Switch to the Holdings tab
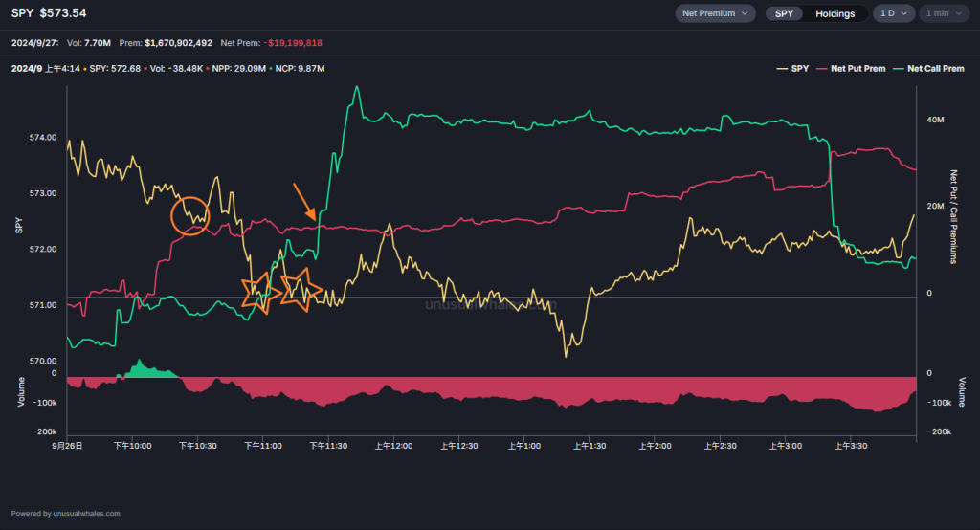Image resolution: width=980 pixels, height=530 pixels. (x=835, y=13)
